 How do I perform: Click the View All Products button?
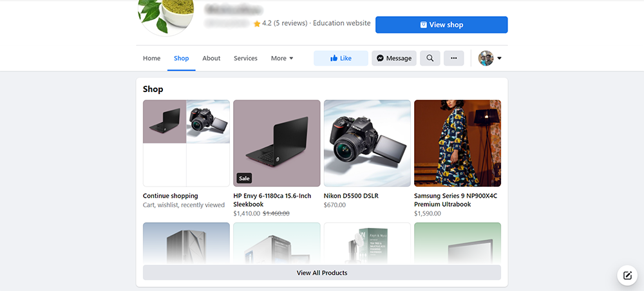(322, 272)
